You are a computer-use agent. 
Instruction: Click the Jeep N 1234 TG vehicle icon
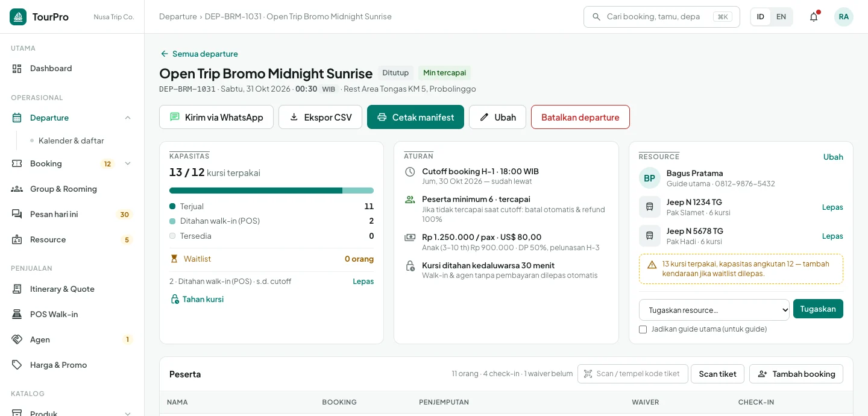[x=650, y=207]
